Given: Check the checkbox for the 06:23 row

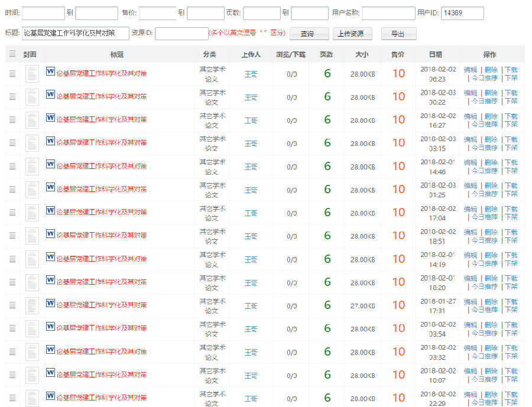Looking at the screenshot, I should [12, 74].
